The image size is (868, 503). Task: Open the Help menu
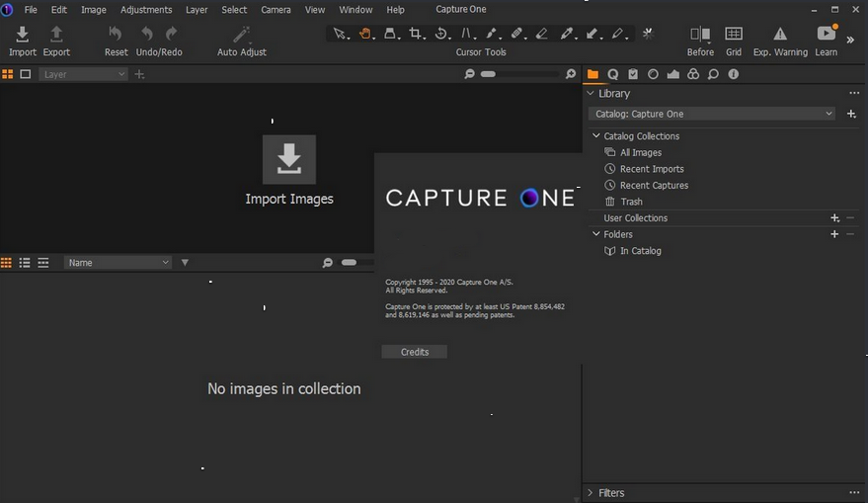coord(395,10)
